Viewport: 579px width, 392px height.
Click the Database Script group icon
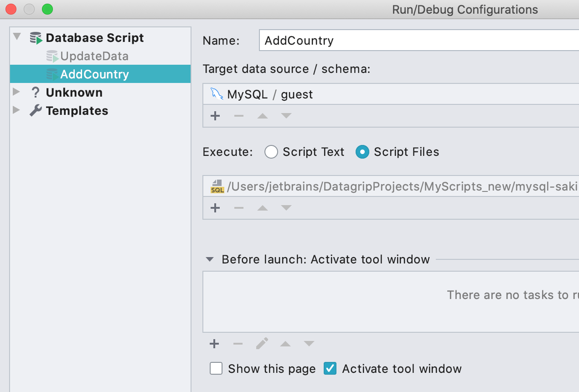point(36,38)
